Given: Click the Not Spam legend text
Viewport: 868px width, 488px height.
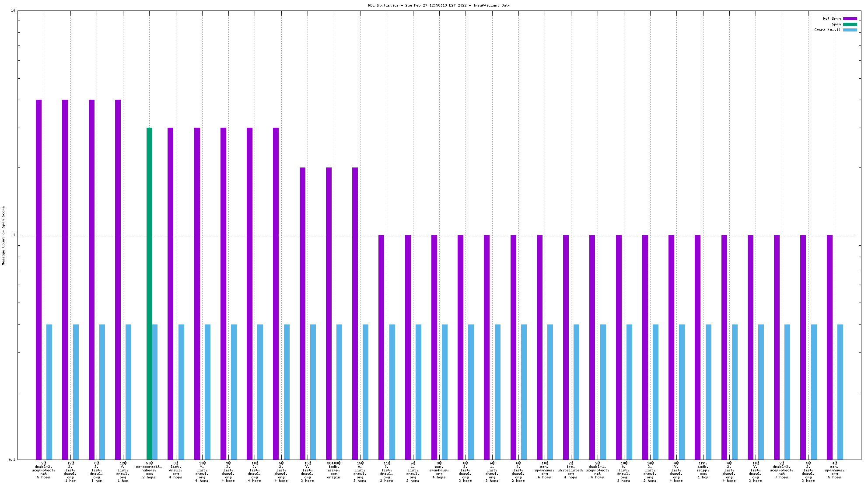Looking at the screenshot, I should click(x=832, y=18).
